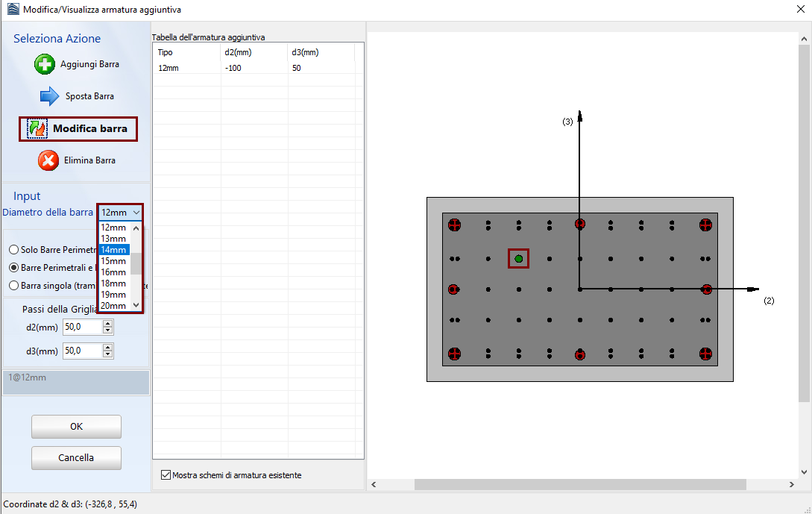
Task: Click the red Elimina Barra icon
Action: click(x=48, y=160)
